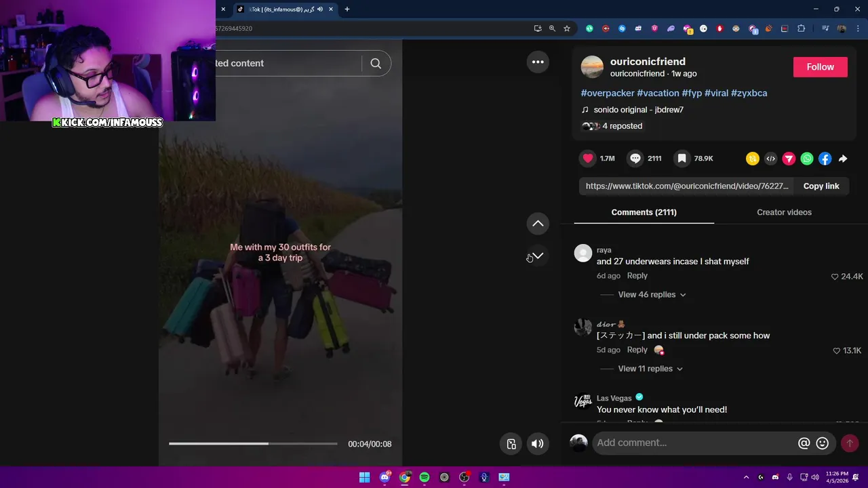Mute tab via speaker icon on TikTok tab
The image size is (868, 488).
pos(320,9)
